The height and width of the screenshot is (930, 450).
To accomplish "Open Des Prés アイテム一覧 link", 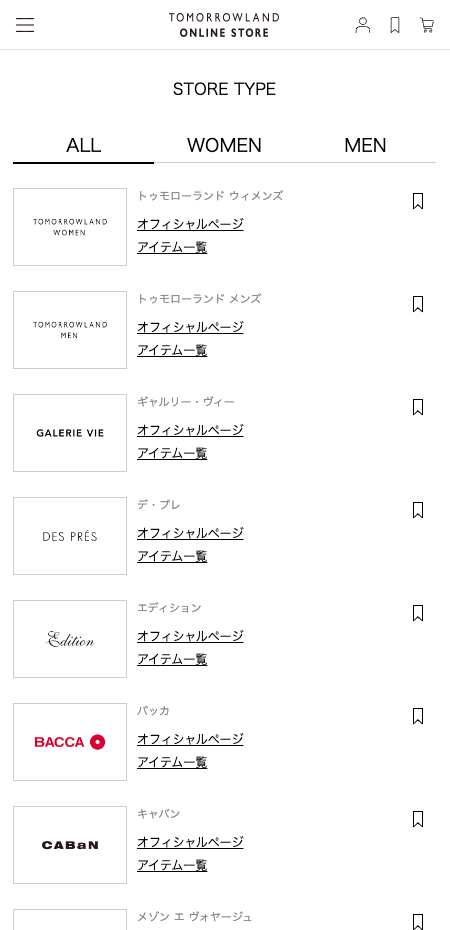I will 172,556.
